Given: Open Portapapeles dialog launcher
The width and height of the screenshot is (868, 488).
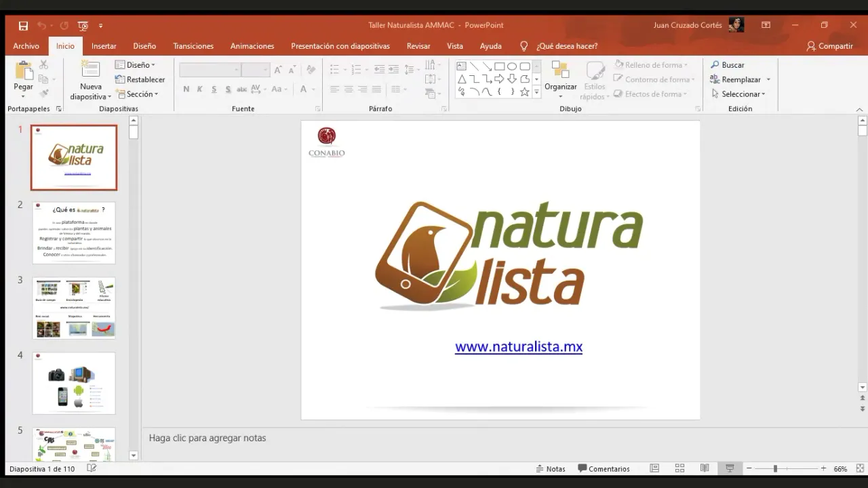Looking at the screenshot, I should click(x=58, y=109).
